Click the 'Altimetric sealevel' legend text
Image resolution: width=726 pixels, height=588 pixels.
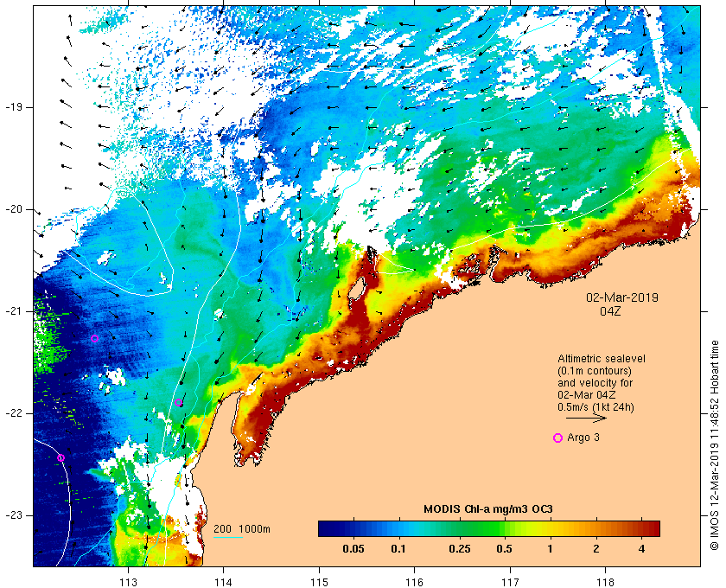point(602,359)
